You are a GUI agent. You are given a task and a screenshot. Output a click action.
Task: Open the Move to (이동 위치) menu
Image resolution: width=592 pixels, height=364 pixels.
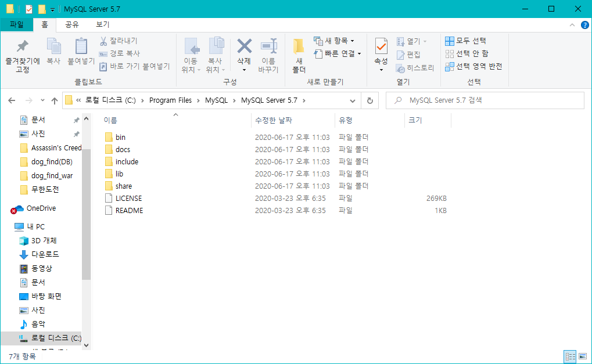pyautogui.click(x=191, y=56)
